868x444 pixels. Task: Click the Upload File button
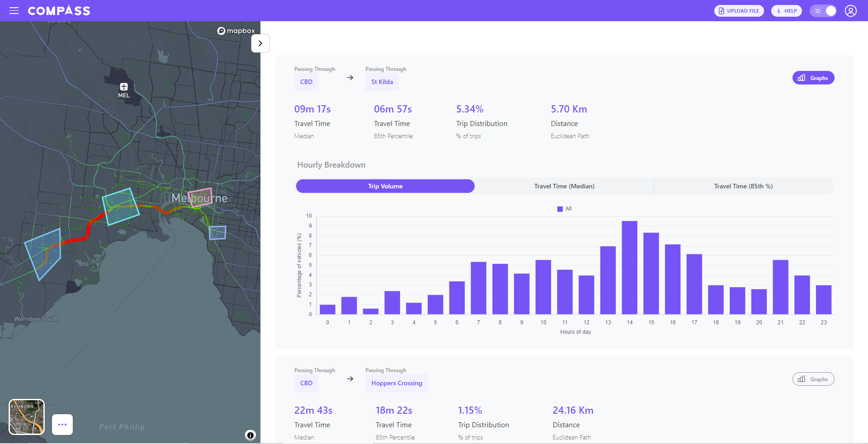point(739,11)
